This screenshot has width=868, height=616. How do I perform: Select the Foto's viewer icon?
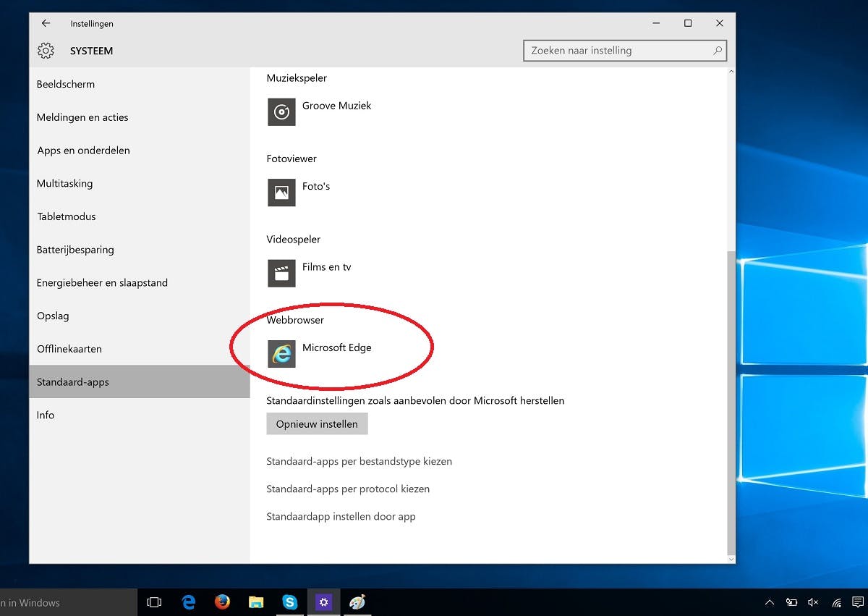click(281, 193)
